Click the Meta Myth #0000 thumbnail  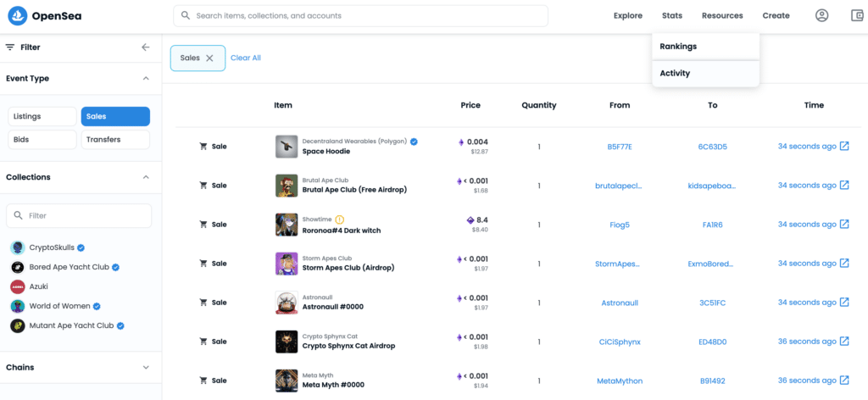(287, 381)
